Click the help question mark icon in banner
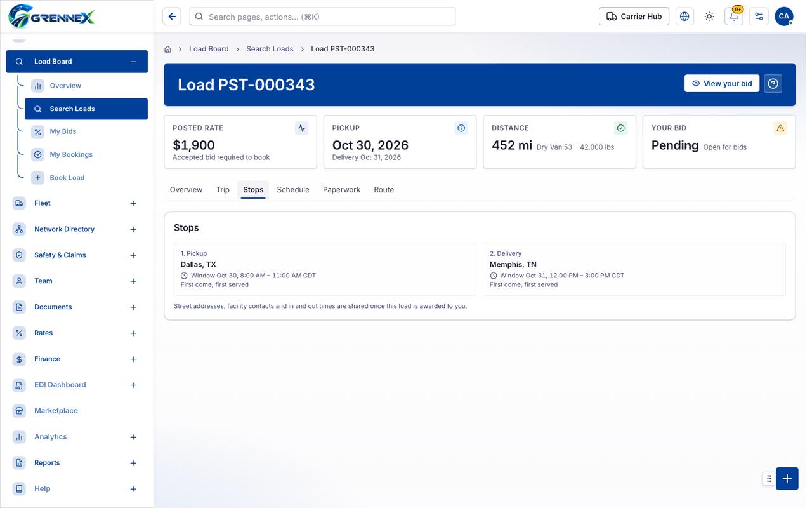This screenshot has height=508, width=812. point(773,84)
